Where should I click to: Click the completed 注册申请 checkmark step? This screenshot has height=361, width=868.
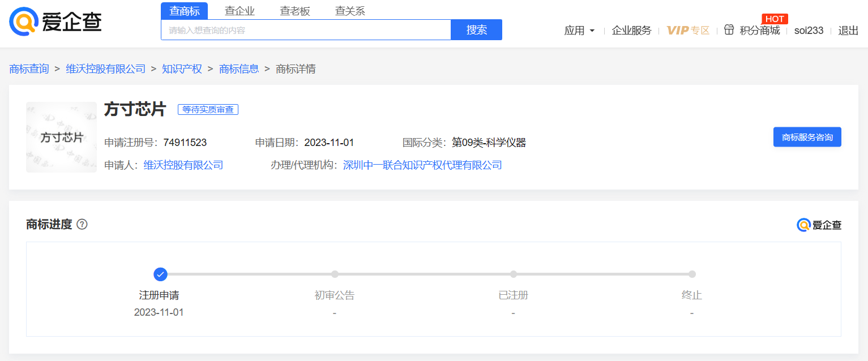tap(160, 274)
